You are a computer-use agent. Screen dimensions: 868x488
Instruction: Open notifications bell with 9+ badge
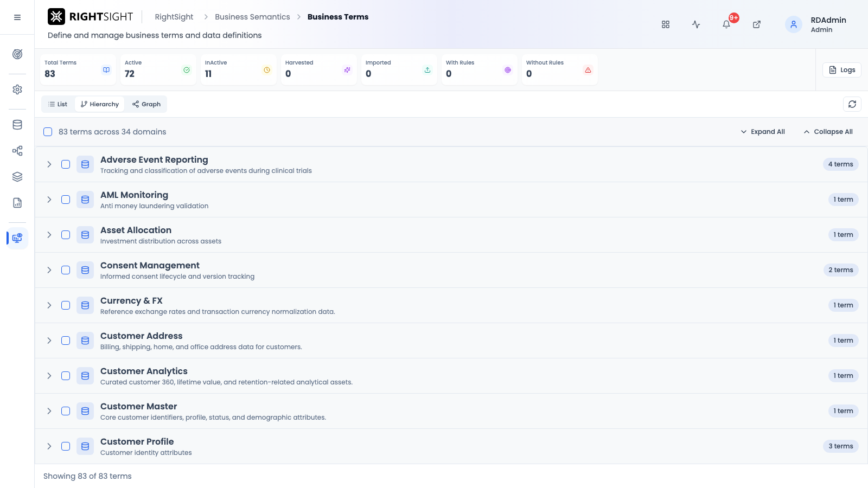726,24
